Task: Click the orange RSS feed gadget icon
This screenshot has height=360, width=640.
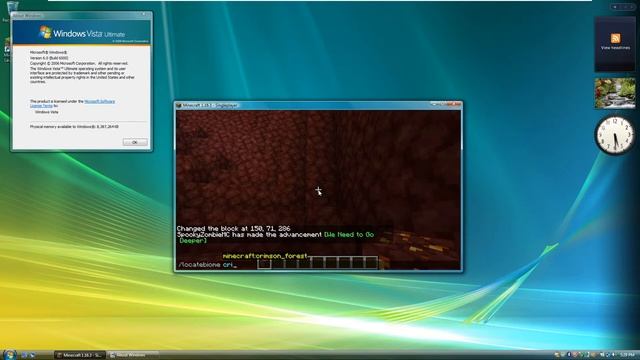Action: click(615, 38)
